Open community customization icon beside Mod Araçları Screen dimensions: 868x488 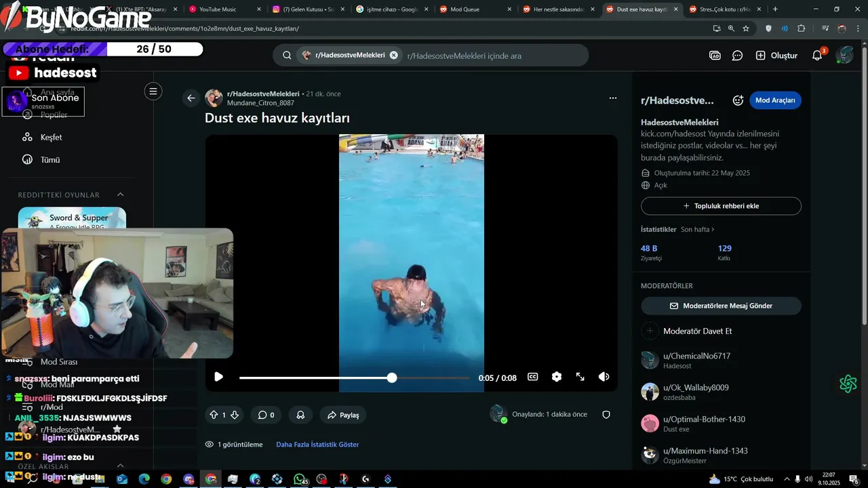point(738,100)
